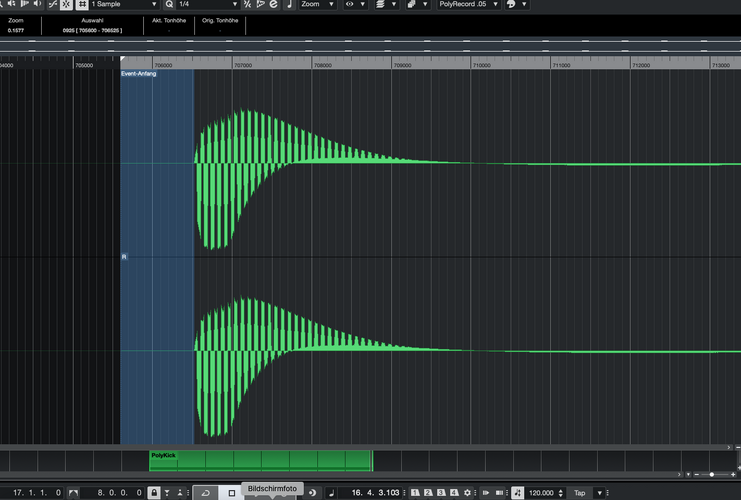Click the punch-out upward triangle icon
741x500 pixels.
point(180,493)
